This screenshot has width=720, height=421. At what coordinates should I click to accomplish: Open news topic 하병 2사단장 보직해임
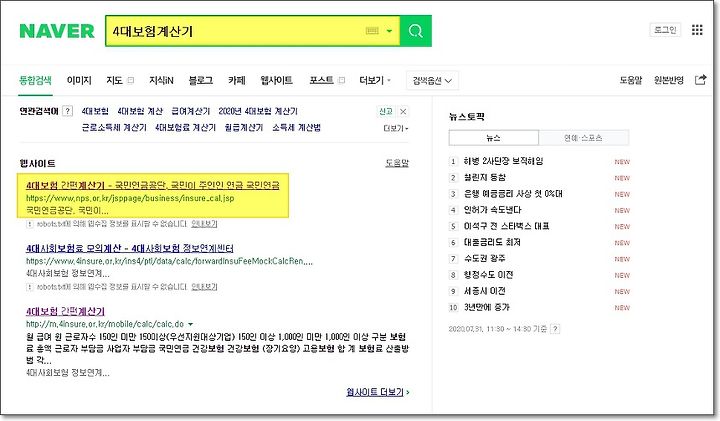[503, 161]
